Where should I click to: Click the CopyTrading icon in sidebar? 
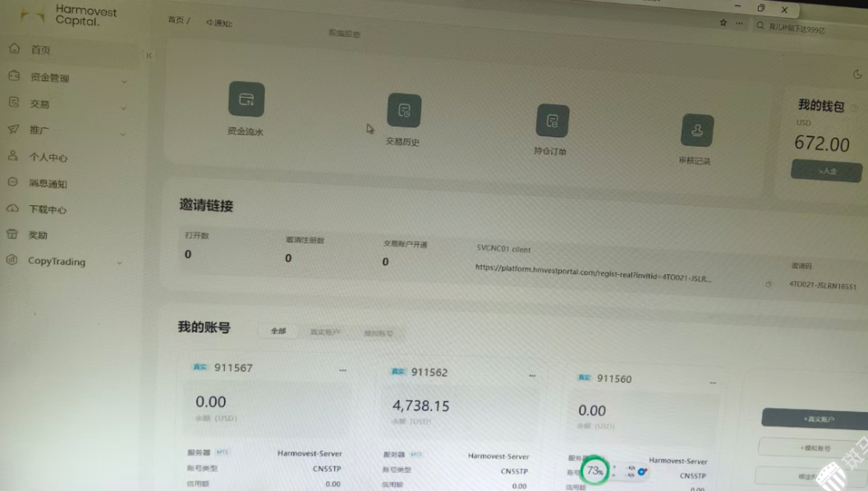[11, 259]
